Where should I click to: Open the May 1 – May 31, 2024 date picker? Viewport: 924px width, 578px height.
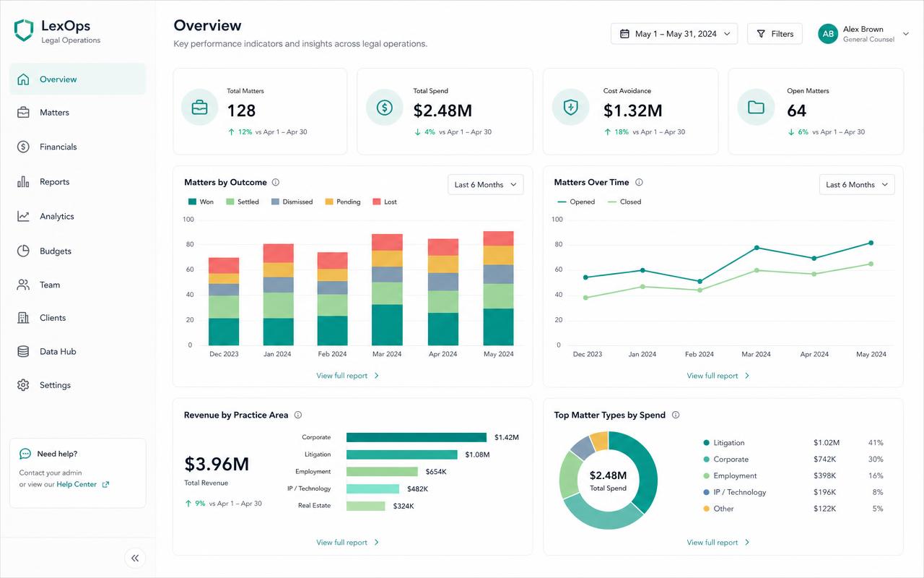tap(674, 34)
